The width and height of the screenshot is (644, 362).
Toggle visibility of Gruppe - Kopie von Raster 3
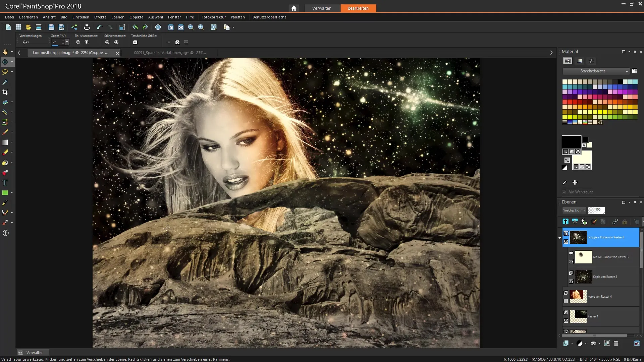point(566,242)
